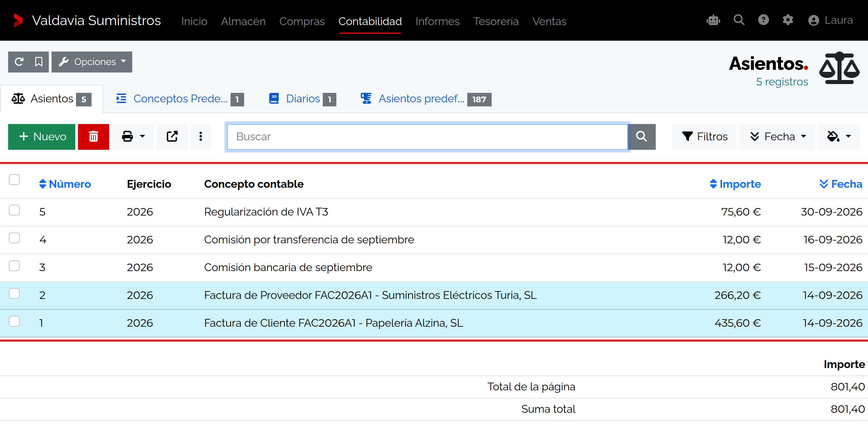Open the settings gear in top bar
Image resolution: width=868 pixels, height=427 pixels.
coord(788,20)
